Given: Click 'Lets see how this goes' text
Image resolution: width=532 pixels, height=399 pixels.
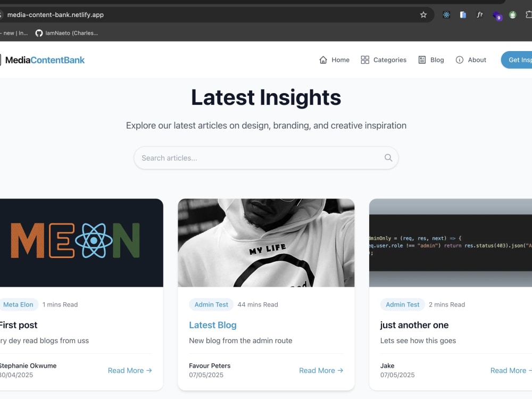Looking at the screenshot, I should (x=418, y=340).
